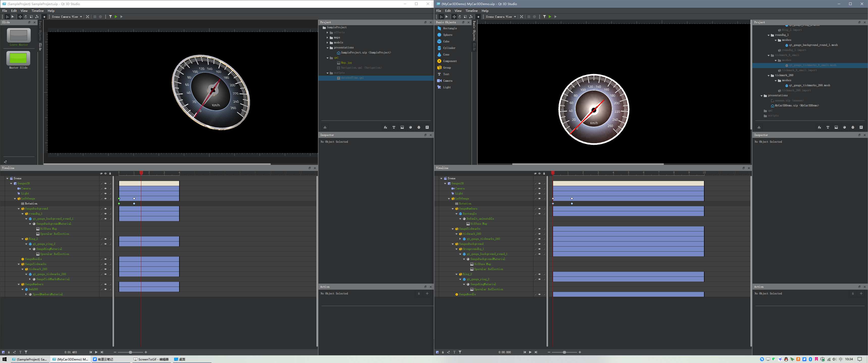The height and width of the screenshot is (363, 868).
Task: Collapse the tickmark_260 folder in right Project
Action: tap(769, 75)
